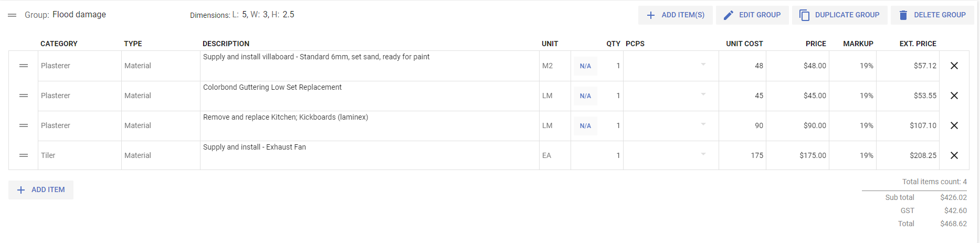Grab the drag handle of villaboard row

tap(24, 66)
